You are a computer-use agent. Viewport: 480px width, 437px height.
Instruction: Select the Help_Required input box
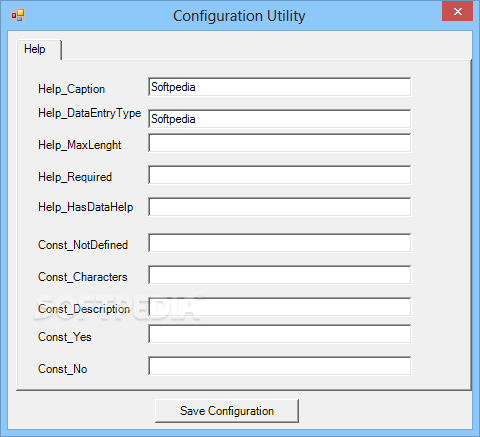coord(280,175)
